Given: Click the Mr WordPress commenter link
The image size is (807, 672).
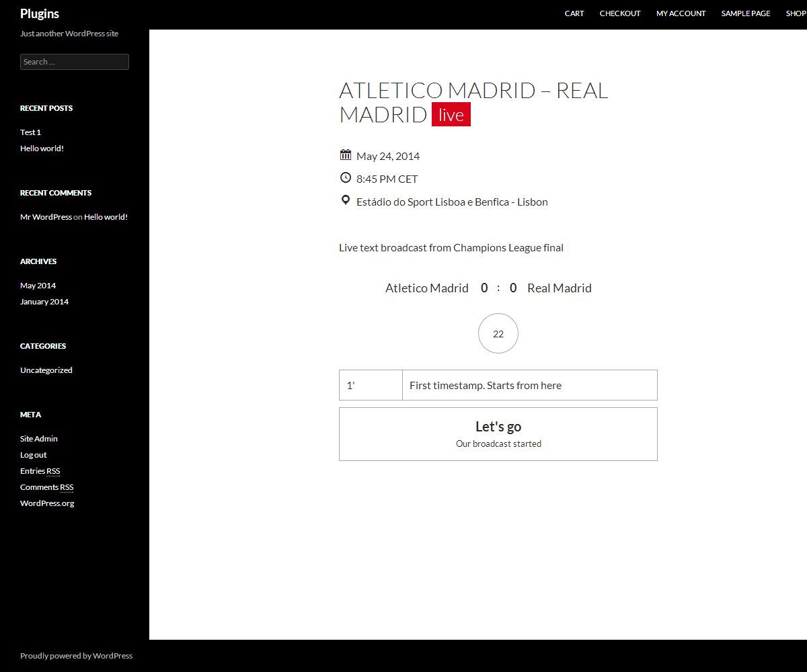Looking at the screenshot, I should 46,217.
